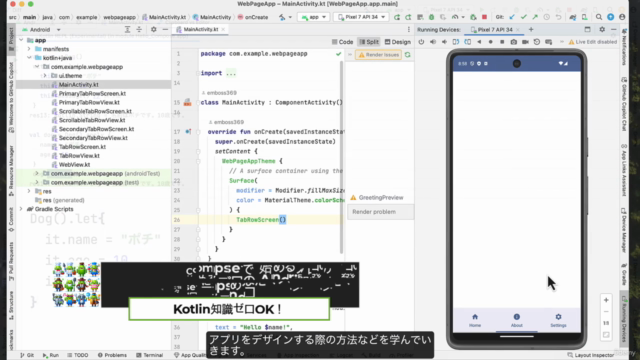
Task: Click the Git push arrow icon
Action: (535, 17)
